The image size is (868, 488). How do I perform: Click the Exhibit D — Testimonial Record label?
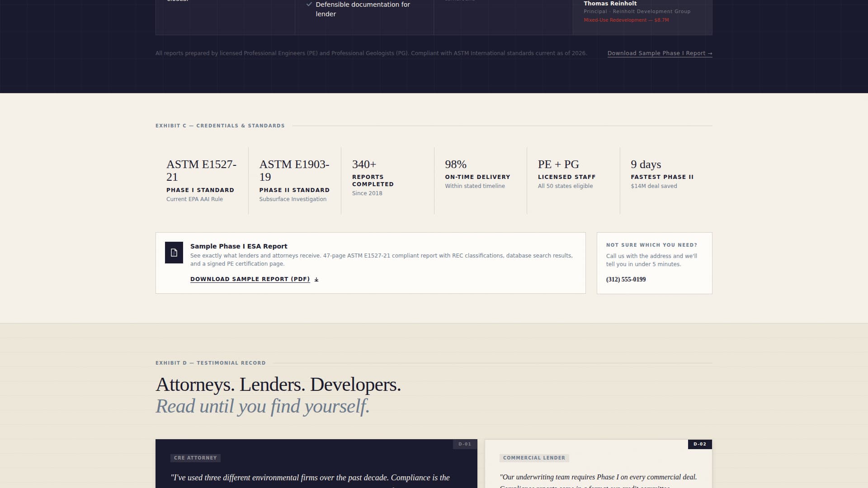[211, 363]
